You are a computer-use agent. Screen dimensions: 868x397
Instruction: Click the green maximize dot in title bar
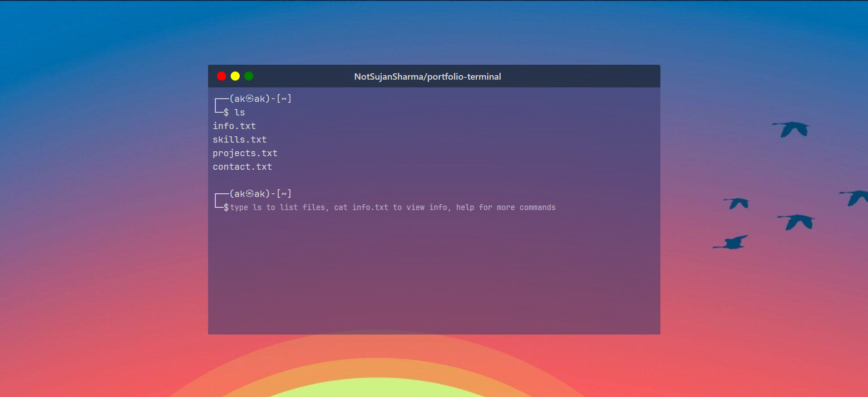(249, 76)
